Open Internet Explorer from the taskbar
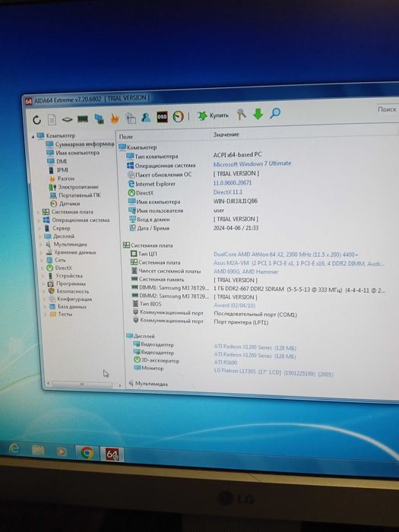The height and width of the screenshot is (532, 399). click(14, 448)
